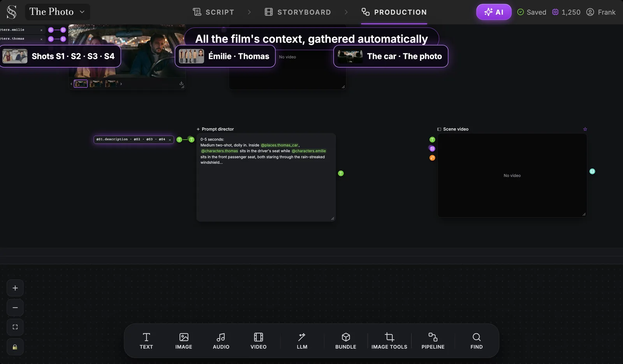This screenshot has height=364, width=623.
Task: Toggle the canvas lock
Action: 15,347
